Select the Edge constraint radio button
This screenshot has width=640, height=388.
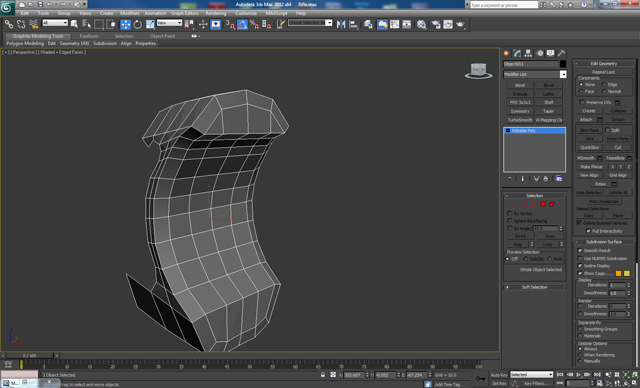[604, 84]
